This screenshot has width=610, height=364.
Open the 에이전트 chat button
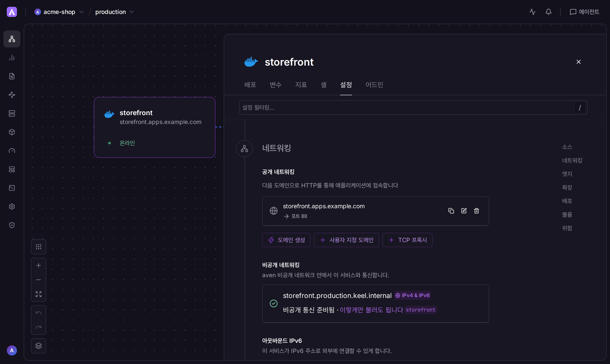584,12
